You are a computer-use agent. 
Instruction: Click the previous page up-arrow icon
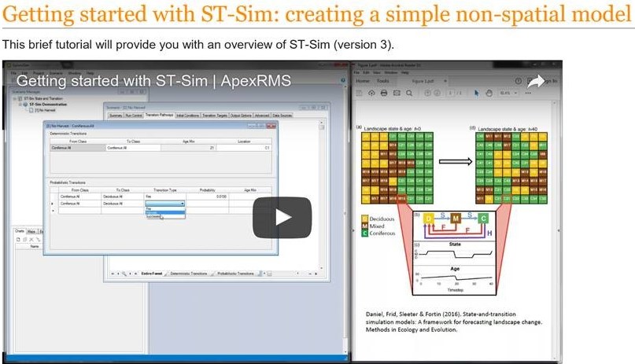[x=427, y=93]
